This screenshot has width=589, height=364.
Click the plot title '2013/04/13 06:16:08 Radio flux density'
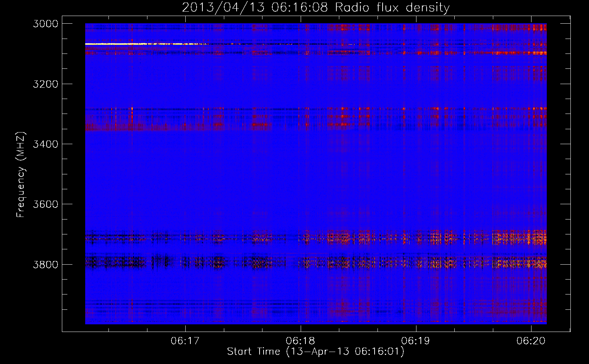point(316,8)
